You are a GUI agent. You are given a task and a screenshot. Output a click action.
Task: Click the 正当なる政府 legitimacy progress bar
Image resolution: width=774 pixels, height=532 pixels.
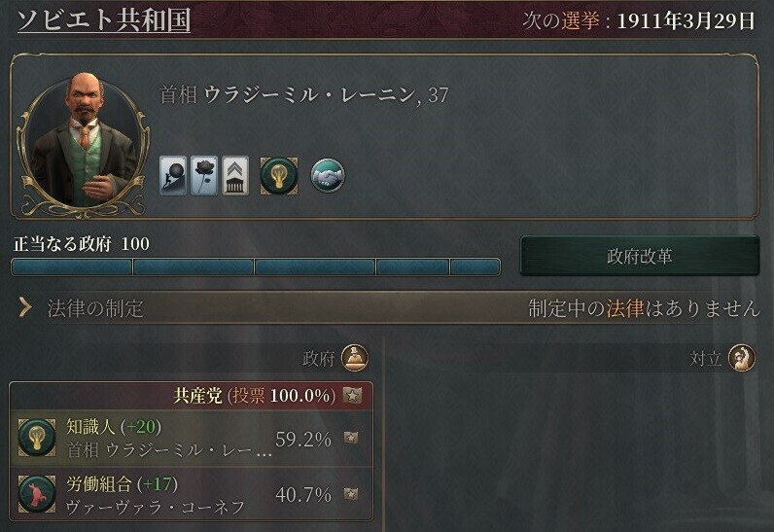click(256, 267)
